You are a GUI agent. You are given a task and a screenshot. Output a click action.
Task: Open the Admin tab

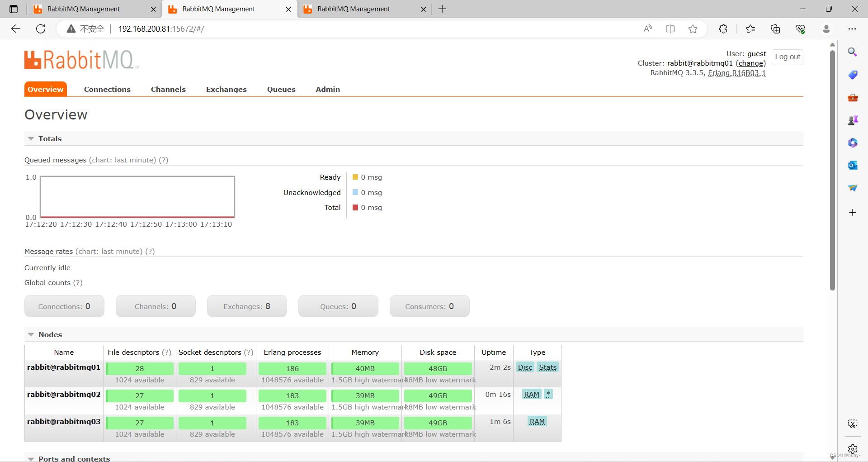[328, 90]
